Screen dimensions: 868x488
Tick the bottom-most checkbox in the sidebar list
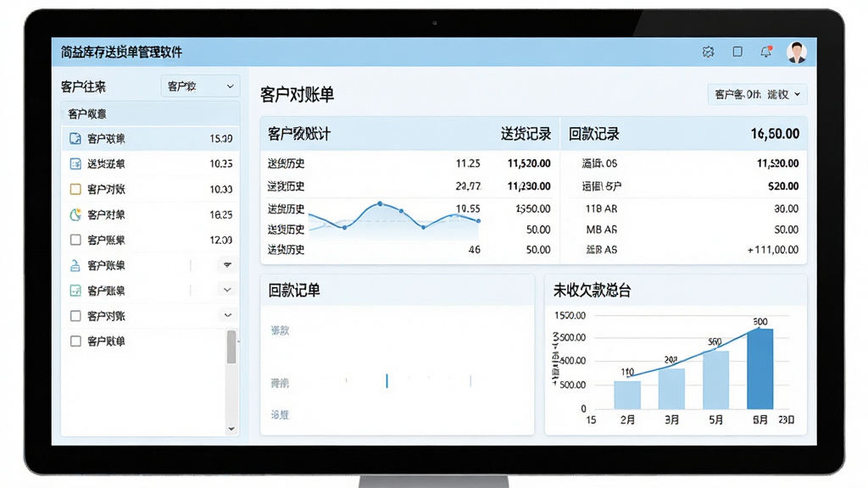(75, 341)
